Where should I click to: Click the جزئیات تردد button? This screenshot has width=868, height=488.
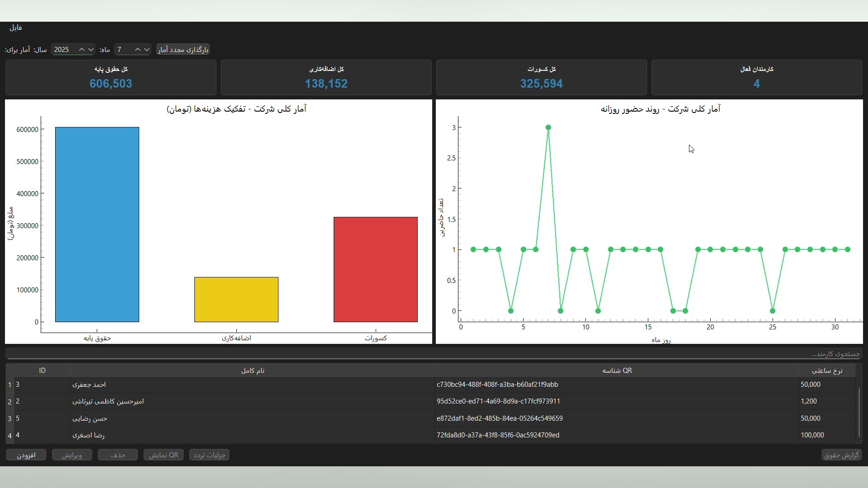click(x=209, y=455)
